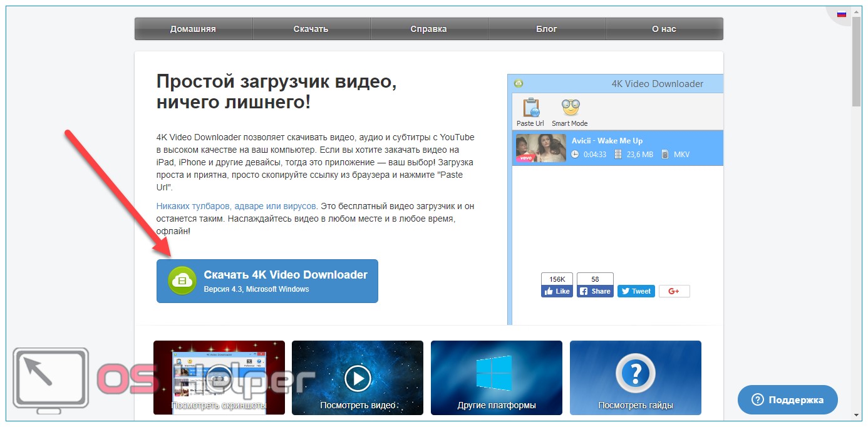This screenshot has height=427, width=868.
Task: Open the Посмотреть гайды tile
Action: pyautogui.click(x=636, y=378)
